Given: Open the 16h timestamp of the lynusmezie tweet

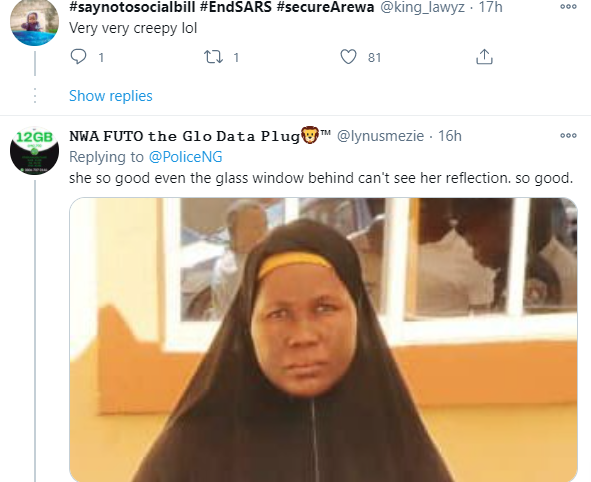Looking at the screenshot, I should [x=450, y=136].
